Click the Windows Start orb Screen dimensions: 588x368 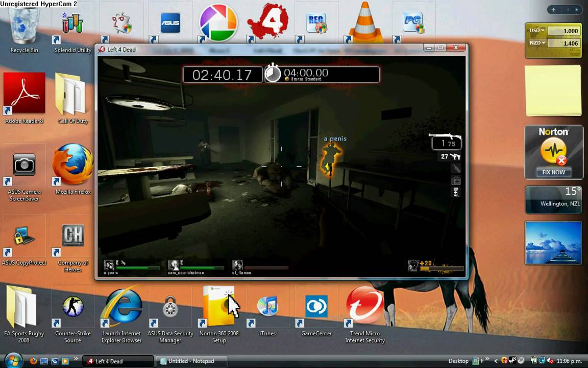[x=13, y=360]
